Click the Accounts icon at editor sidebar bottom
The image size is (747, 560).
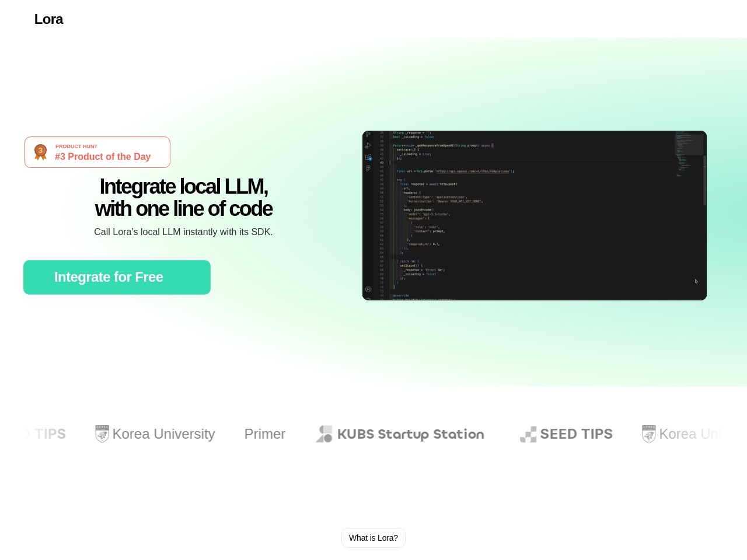(x=368, y=289)
